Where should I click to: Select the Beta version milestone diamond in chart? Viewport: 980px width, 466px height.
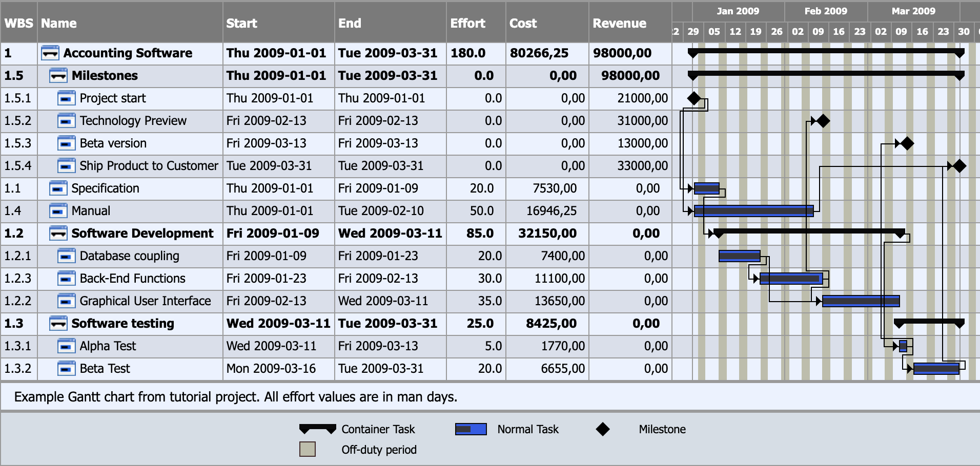907,143
